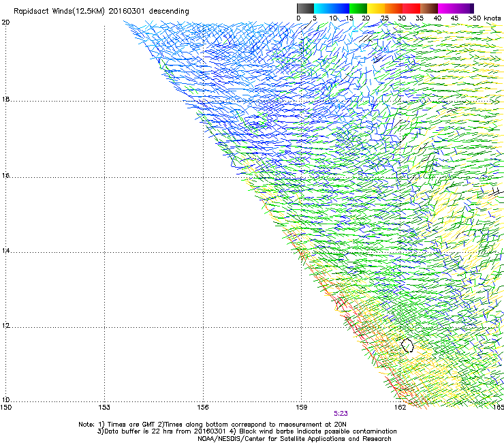Viewport: 504px width, 443px height.
Task: Click the longitude label '162'
Action: 400,408
